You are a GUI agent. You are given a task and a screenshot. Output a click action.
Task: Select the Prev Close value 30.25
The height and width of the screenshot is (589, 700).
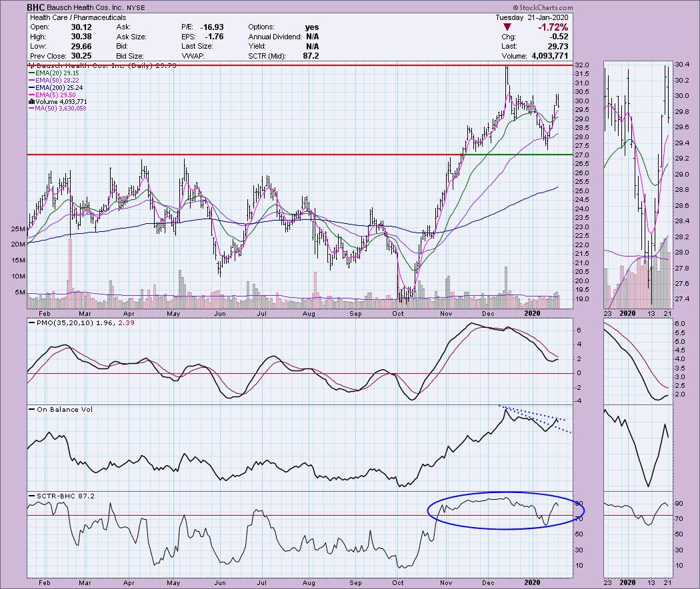coord(81,56)
